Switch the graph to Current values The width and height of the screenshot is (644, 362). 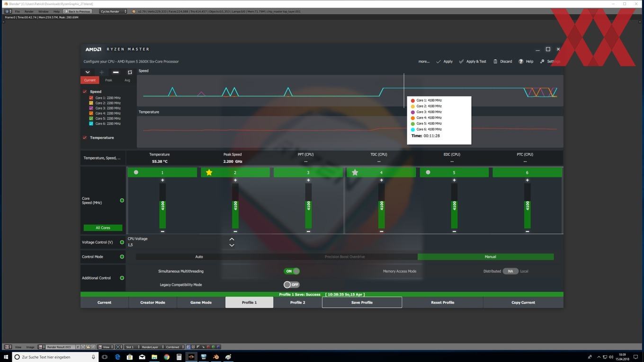90,80
